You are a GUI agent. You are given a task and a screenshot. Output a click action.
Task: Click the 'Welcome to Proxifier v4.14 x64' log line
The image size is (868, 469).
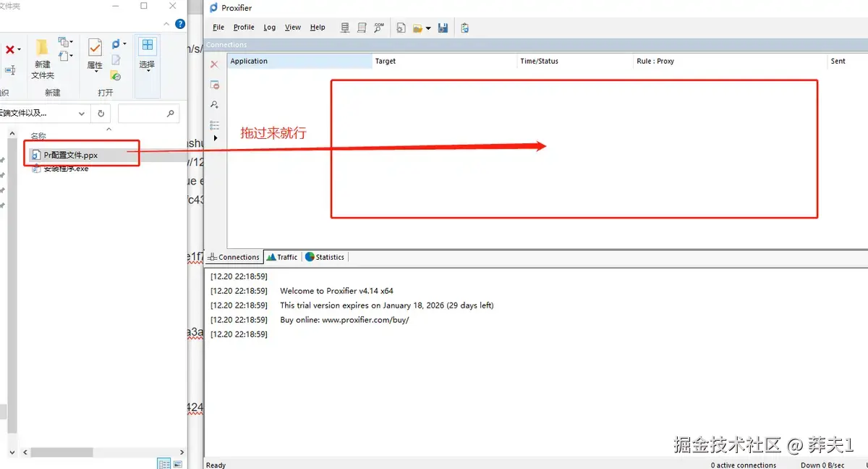tap(336, 291)
